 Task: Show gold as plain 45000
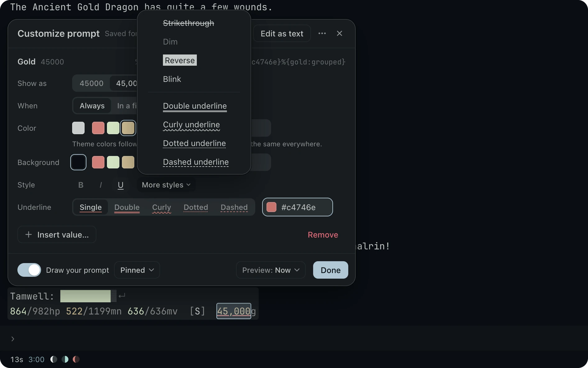[91, 83]
